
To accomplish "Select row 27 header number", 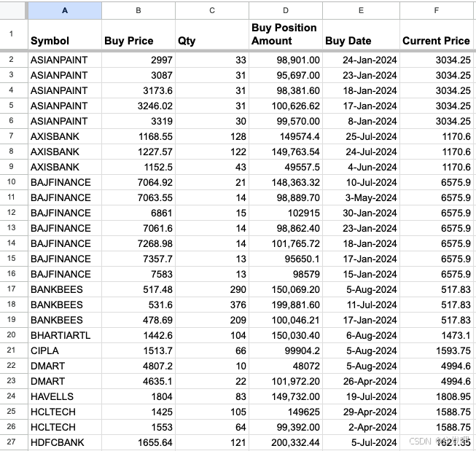I will tap(11, 442).
